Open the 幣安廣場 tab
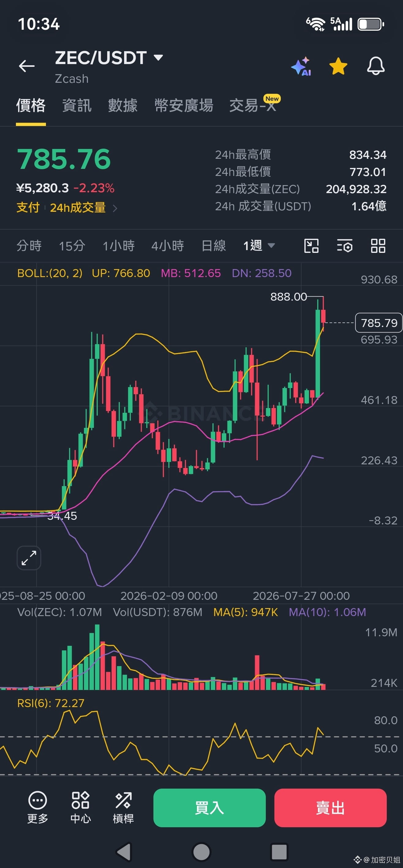This screenshot has height=868, width=403. tap(183, 105)
